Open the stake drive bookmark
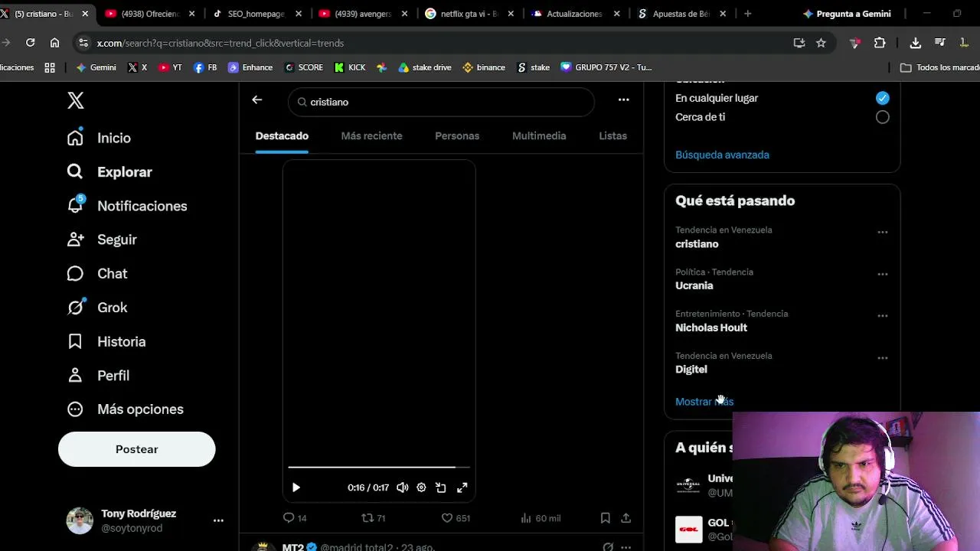Image resolution: width=980 pixels, height=551 pixels. 425,67
